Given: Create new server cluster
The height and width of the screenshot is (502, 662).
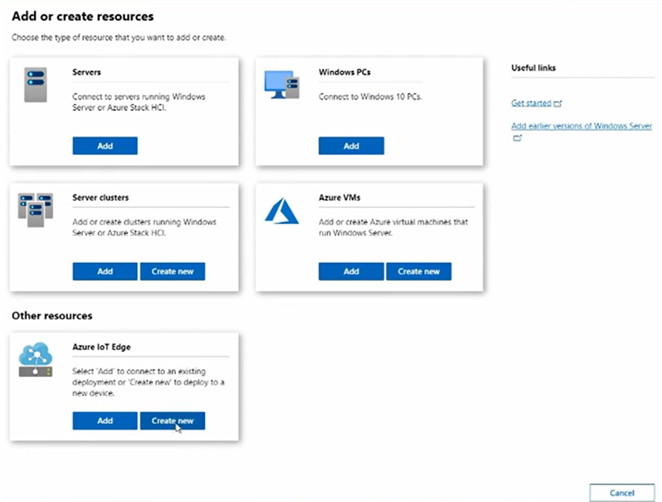Looking at the screenshot, I should [172, 271].
